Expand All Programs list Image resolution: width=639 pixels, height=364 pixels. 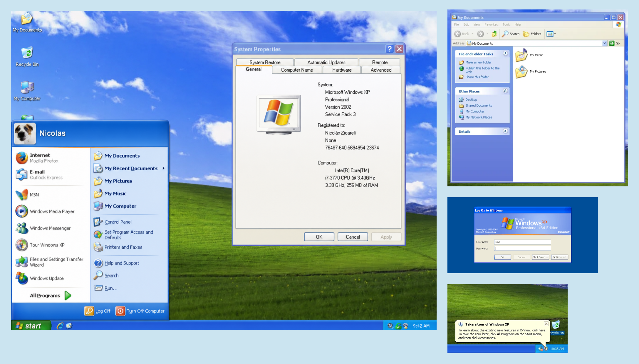[51, 296]
